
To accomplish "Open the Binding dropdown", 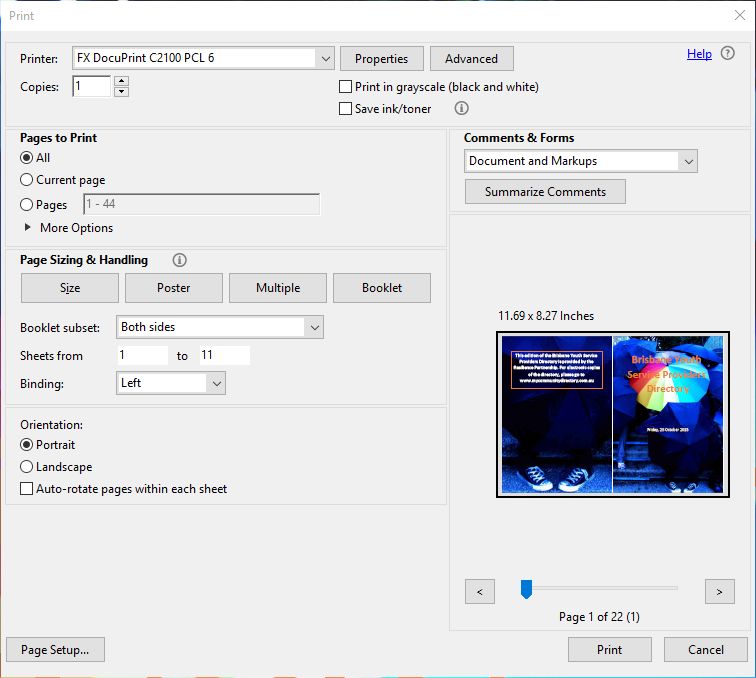I will (171, 383).
